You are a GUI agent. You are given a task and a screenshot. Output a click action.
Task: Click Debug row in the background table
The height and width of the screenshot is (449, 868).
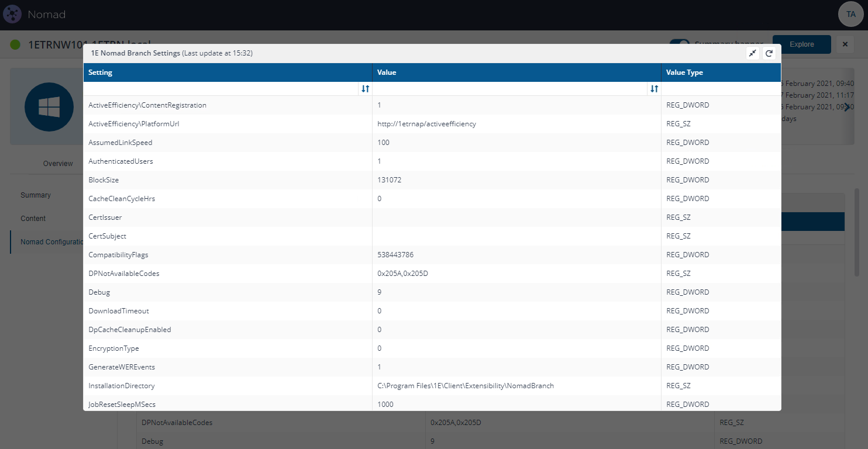tap(490, 441)
